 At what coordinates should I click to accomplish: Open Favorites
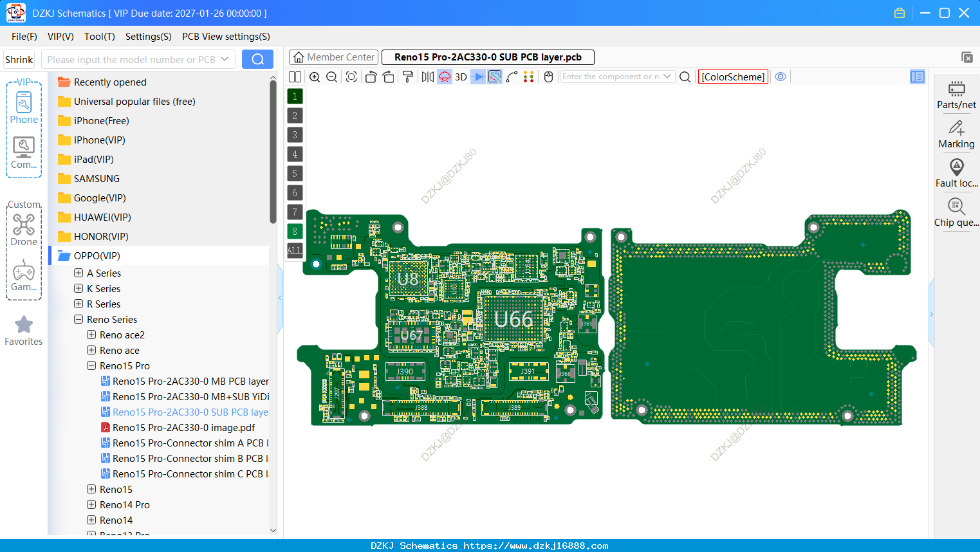pyautogui.click(x=24, y=331)
